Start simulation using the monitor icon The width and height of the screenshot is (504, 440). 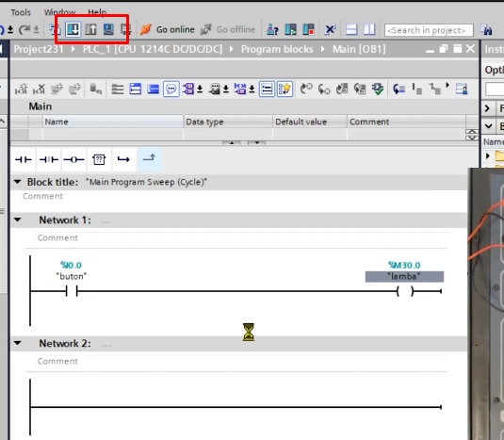coord(108,29)
